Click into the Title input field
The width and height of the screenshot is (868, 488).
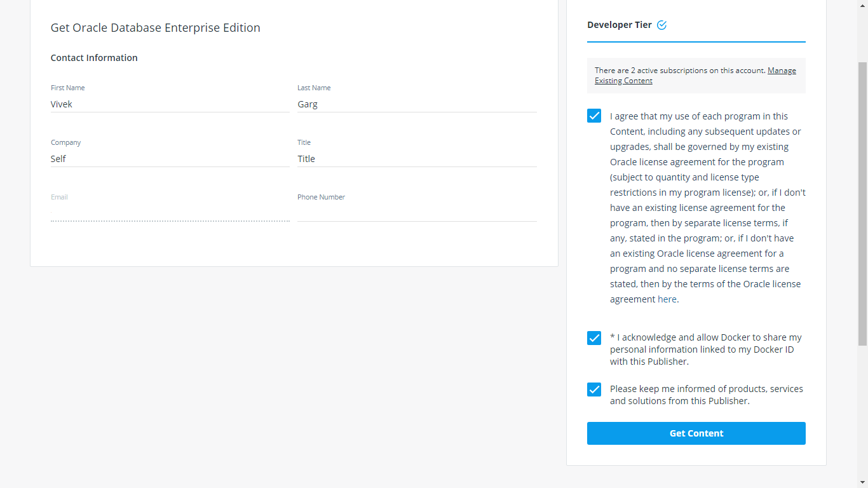click(x=417, y=159)
